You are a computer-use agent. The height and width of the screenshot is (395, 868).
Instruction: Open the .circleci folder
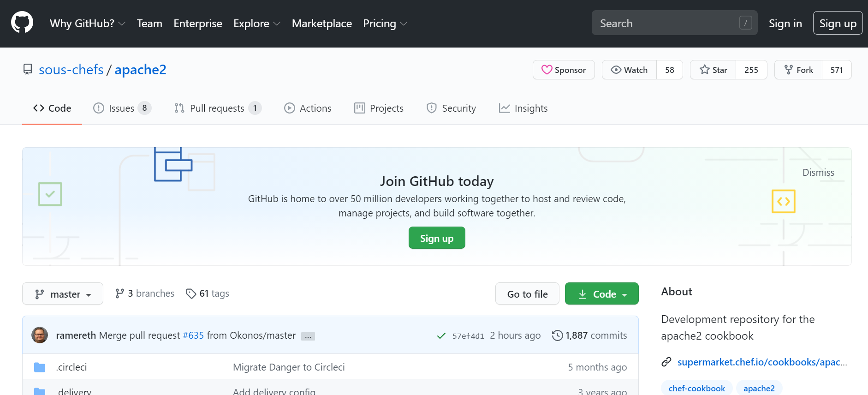71,367
